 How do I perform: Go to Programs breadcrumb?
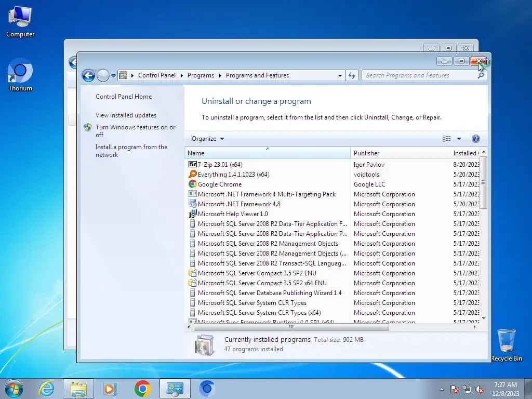[x=201, y=75]
